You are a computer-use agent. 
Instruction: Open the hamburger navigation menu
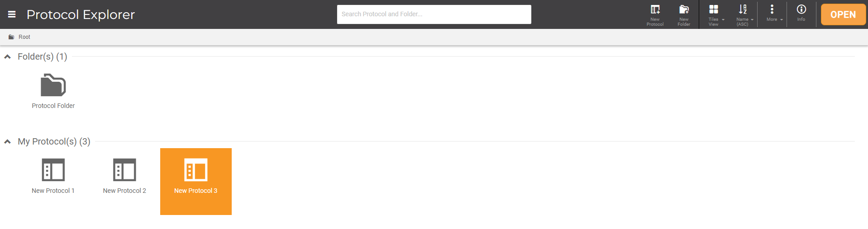click(x=12, y=14)
